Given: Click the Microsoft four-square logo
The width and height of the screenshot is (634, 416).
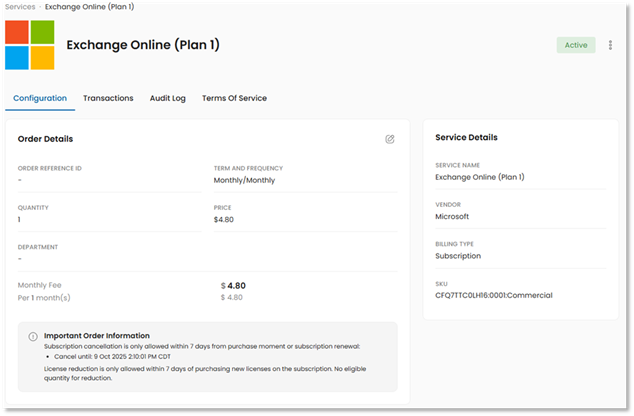Looking at the screenshot, I should tap(30, 45).
